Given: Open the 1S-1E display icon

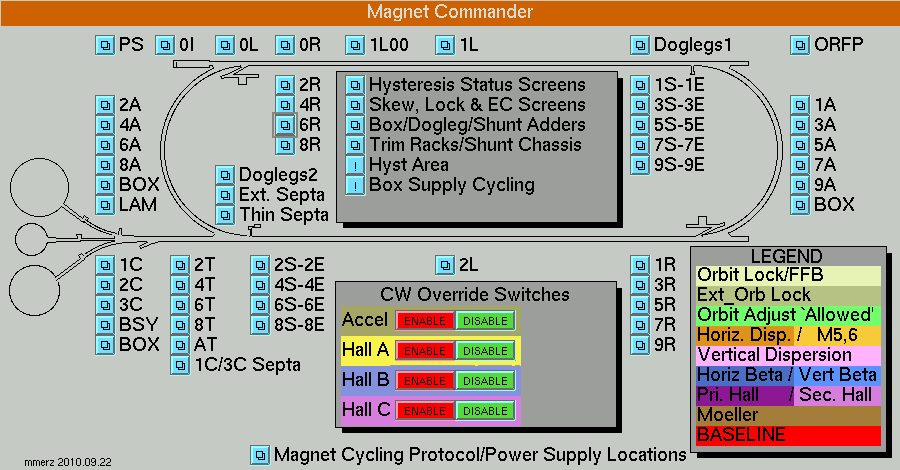Looking at the screenshot, I should coord(640,85).
